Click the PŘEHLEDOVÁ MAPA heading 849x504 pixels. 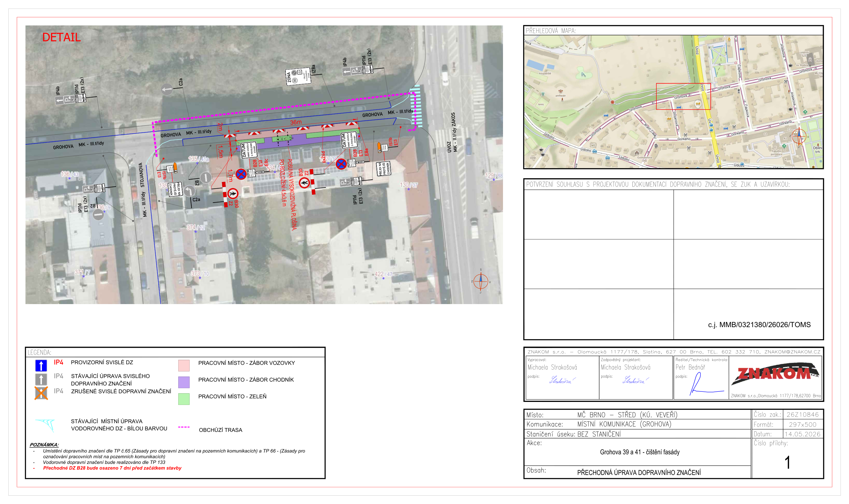tap(551, 31)
